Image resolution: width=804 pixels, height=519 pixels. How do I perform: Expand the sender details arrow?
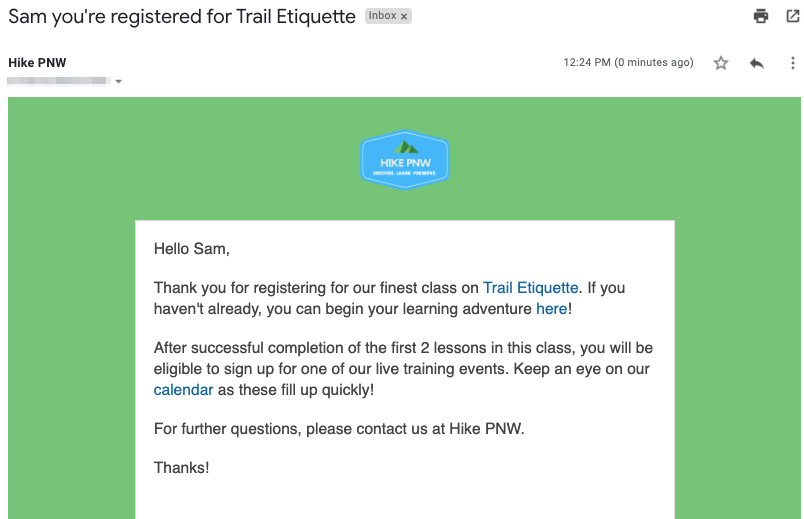coord(119,82)
